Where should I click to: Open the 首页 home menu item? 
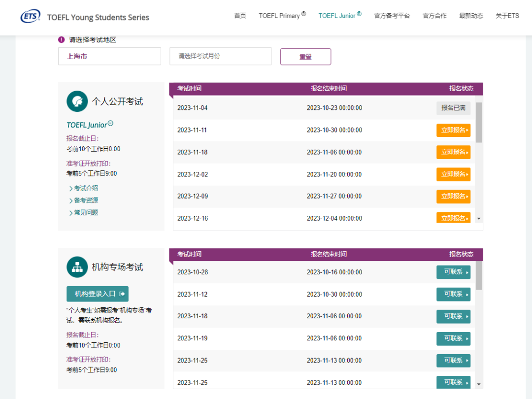coord(240,16)
